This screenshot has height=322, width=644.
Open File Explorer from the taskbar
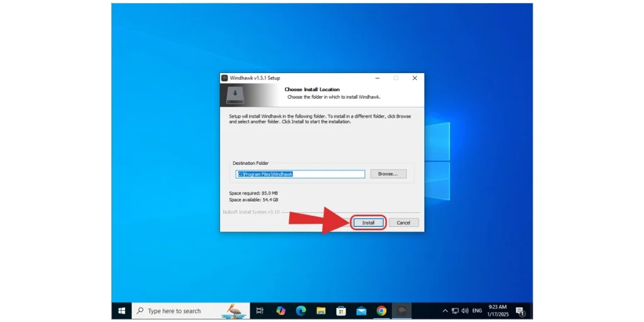[321, 311]
